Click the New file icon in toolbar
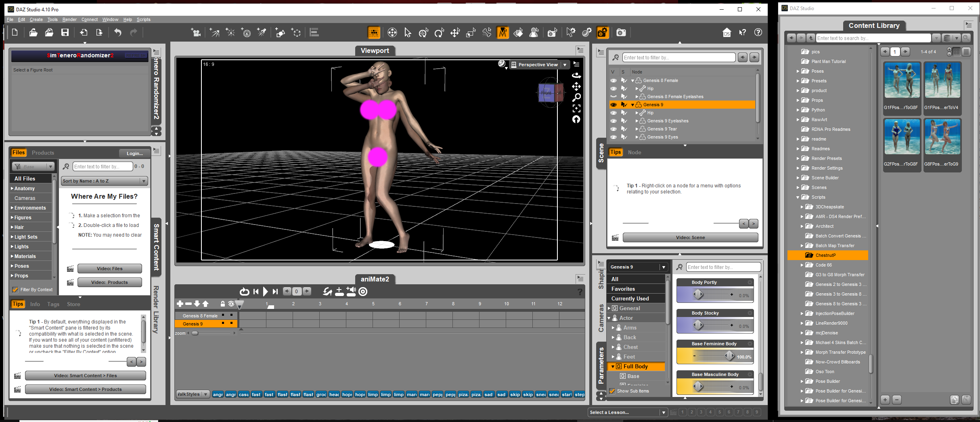 (15, 33)
